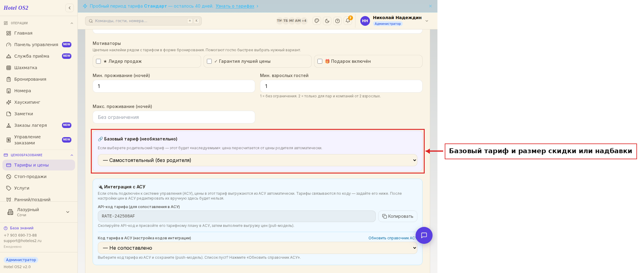Screen dimensions: 644x273
Task: Check Гарантия лучшей цены motivator
Action: 209,61
